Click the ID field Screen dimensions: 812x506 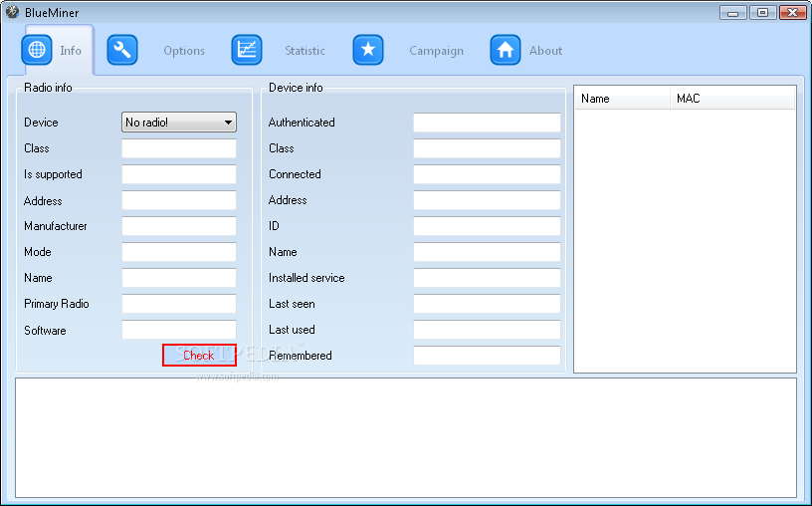coord(487,226)
